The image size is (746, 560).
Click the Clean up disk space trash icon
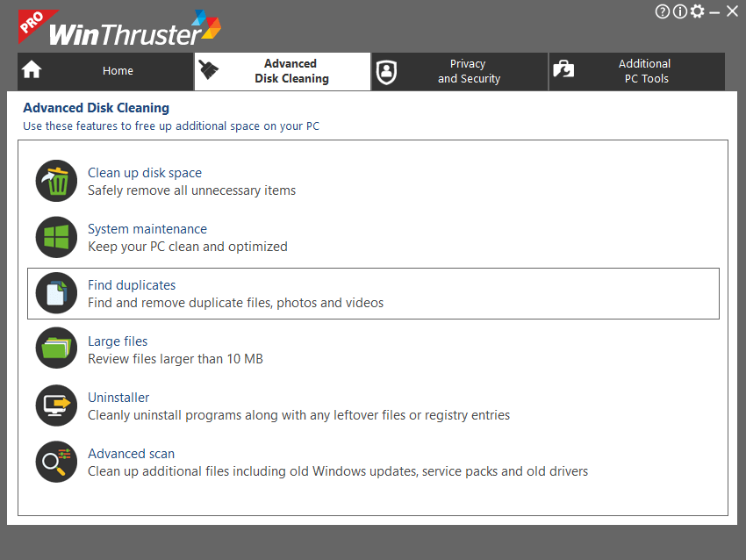[56, 181]
